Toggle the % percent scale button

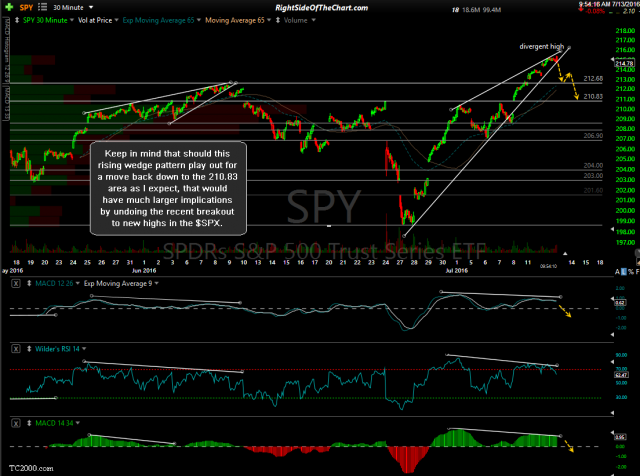coord(631,272)
